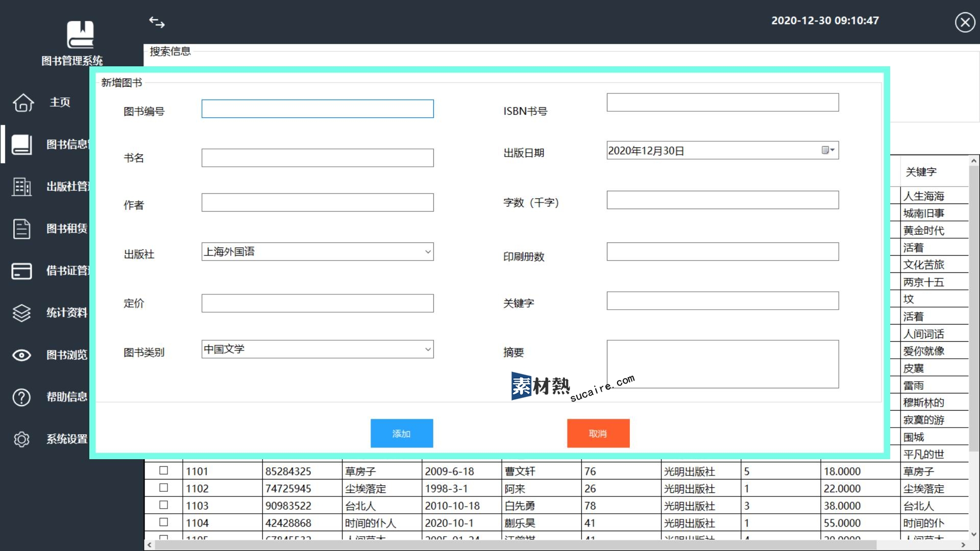The height and width of the screenshot is (551, 980).
Task: Select price cell 55.0000
Action: (860, 523)
